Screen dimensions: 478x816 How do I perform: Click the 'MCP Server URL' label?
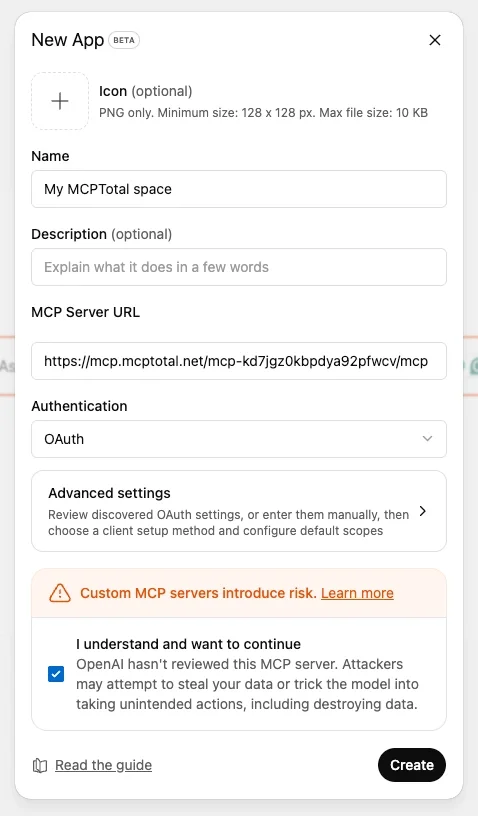pyautogui.click(x=85, y=312)
